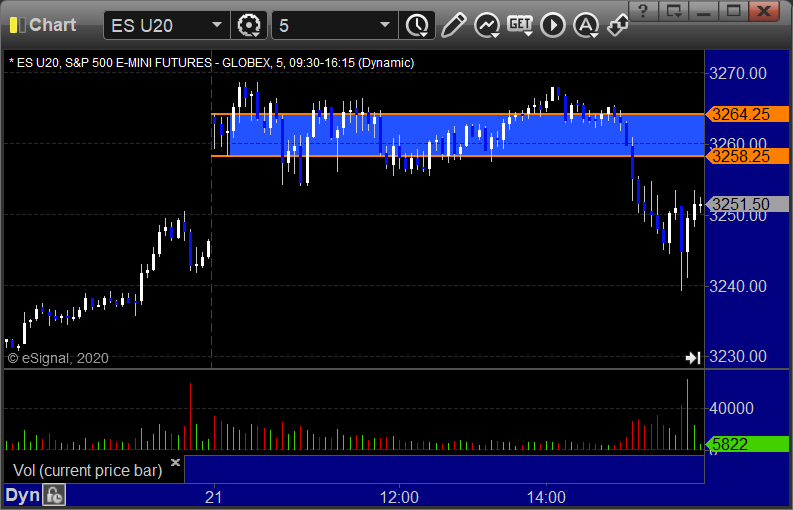Click the help question mark button
Screen dimensions: 793x510
[x=643, y=10]
